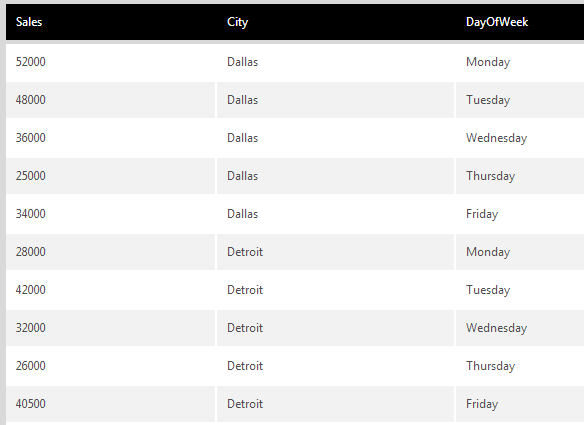
Task: Click Detroit in the 26000 row
Action: (x=245, y=366)
